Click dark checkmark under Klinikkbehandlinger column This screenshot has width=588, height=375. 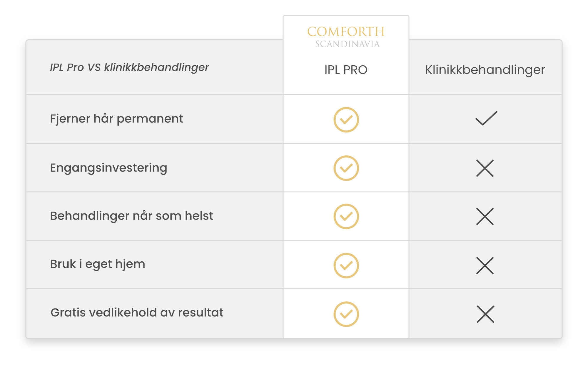pyautogui.click(x=486, y=118)
